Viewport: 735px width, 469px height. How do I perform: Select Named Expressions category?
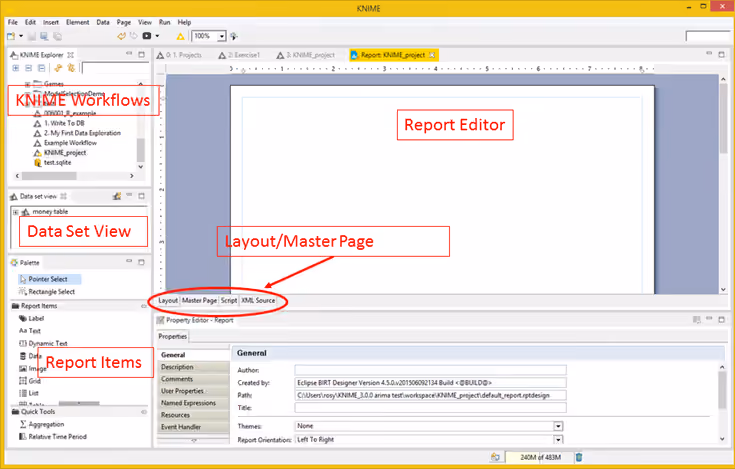pyautogui.click(x=193, y=403)
